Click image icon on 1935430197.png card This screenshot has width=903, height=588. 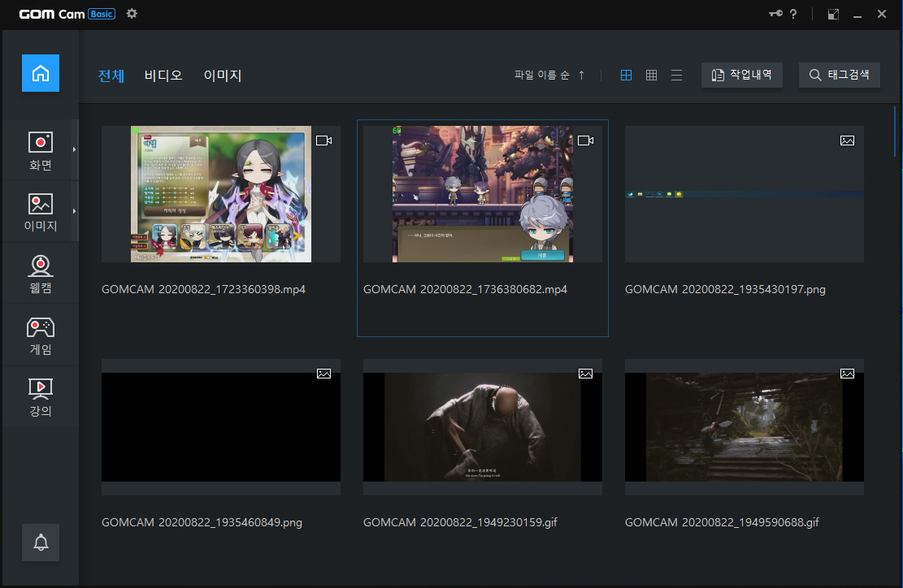(847, 141)
